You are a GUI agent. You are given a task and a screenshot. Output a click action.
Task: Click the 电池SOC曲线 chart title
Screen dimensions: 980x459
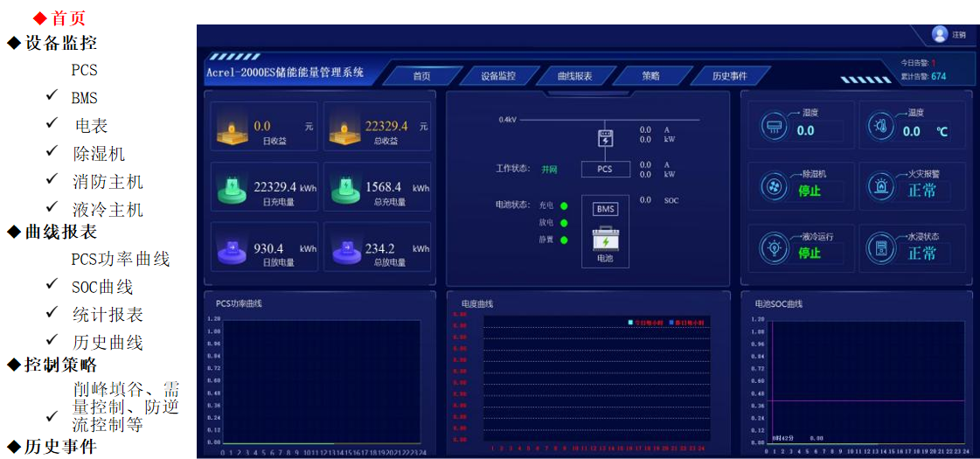click(778, 304)
